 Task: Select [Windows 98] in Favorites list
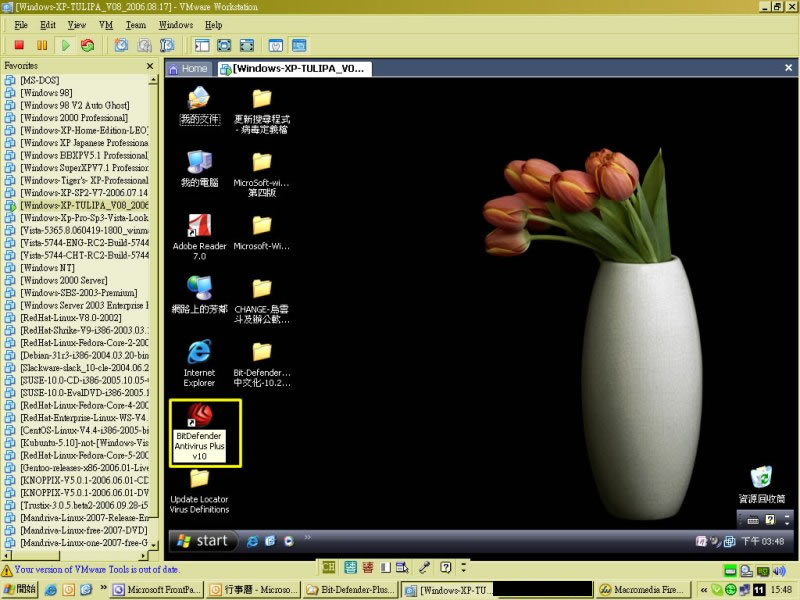coord(46,93)
